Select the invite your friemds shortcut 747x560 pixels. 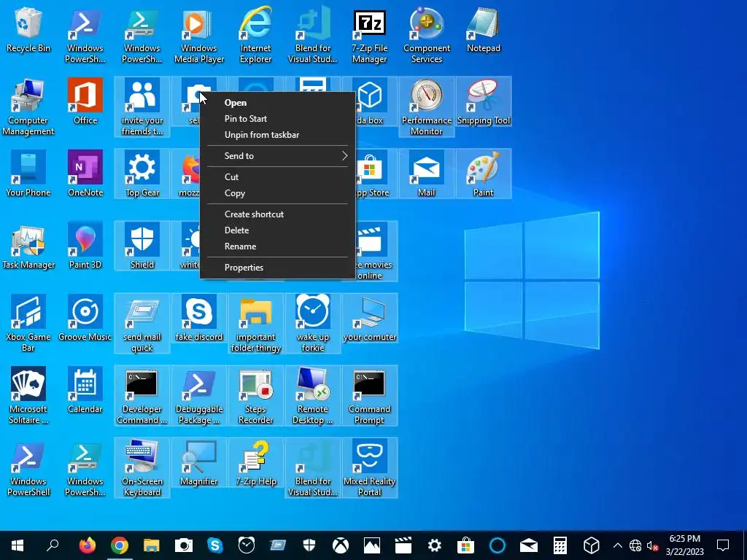point(142,107)
